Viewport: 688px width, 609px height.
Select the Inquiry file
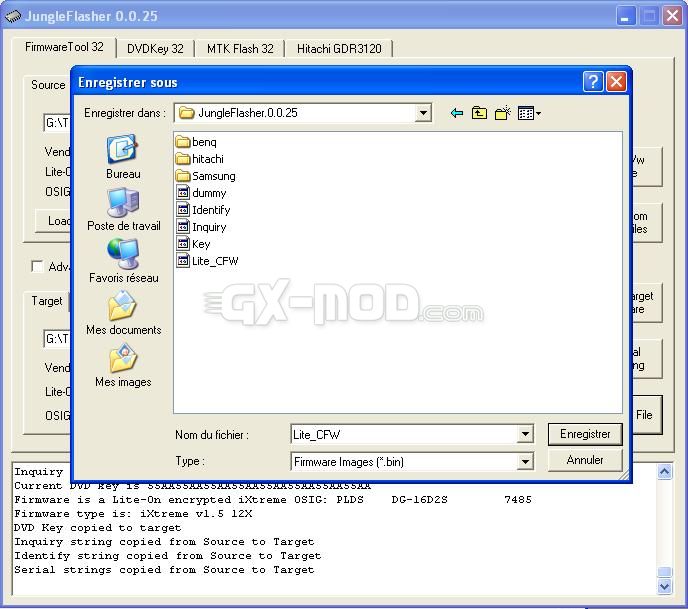point(201,227)
